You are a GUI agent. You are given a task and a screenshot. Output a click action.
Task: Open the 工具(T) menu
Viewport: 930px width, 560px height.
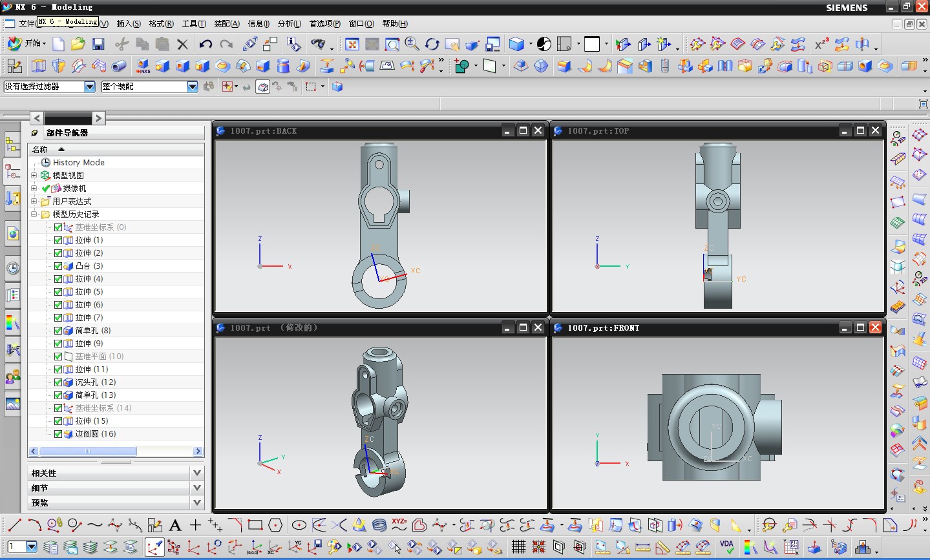pos(194,24)
